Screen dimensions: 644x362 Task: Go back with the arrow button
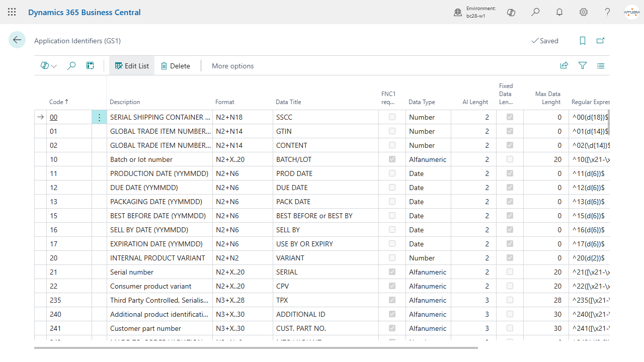[x=17, y=40]
